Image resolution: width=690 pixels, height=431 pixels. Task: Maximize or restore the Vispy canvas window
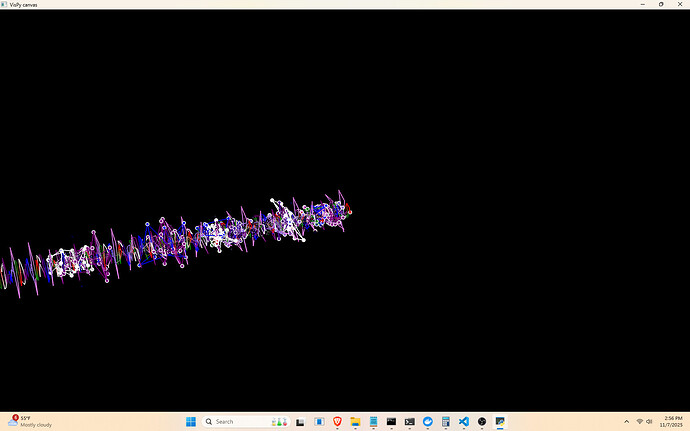(x=661, y=4)
